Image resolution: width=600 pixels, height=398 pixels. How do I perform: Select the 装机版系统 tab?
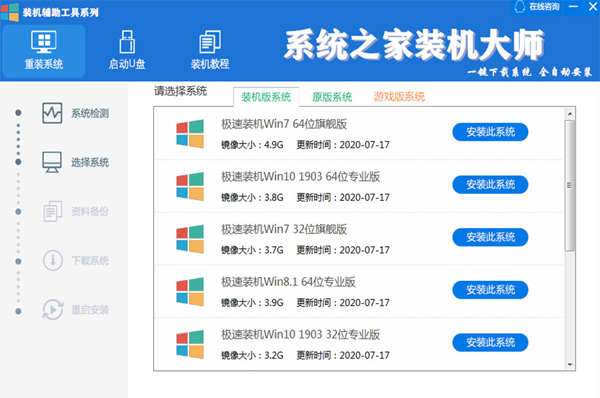(x=266, y=97)
